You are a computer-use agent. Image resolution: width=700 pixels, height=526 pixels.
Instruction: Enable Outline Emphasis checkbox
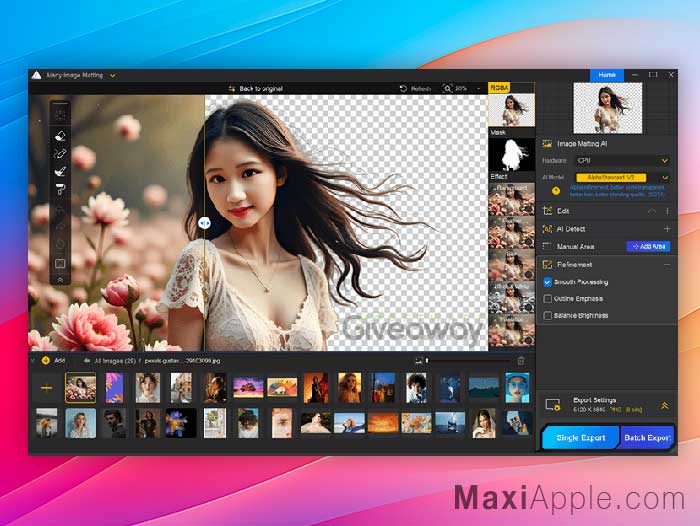(547, 299)
